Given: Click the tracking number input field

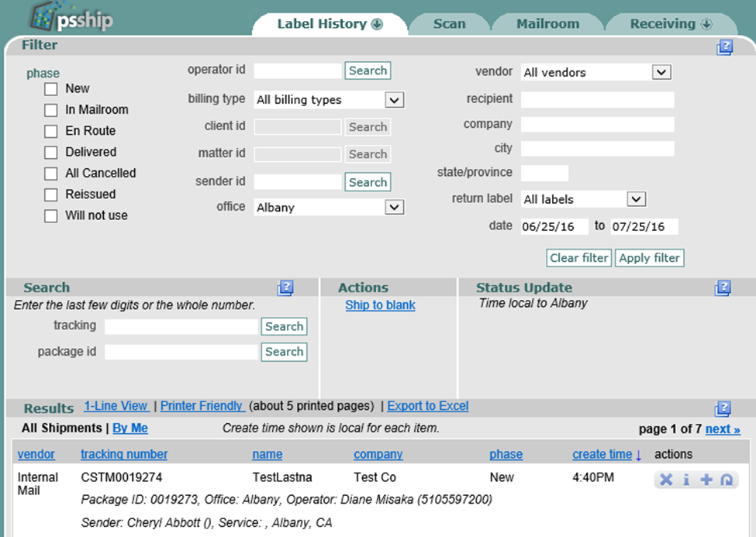Looking at the screenshot, I should (181, 327).
